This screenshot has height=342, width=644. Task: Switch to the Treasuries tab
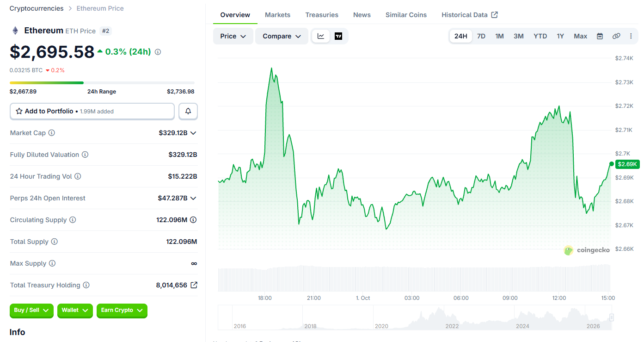click(322, 15)
